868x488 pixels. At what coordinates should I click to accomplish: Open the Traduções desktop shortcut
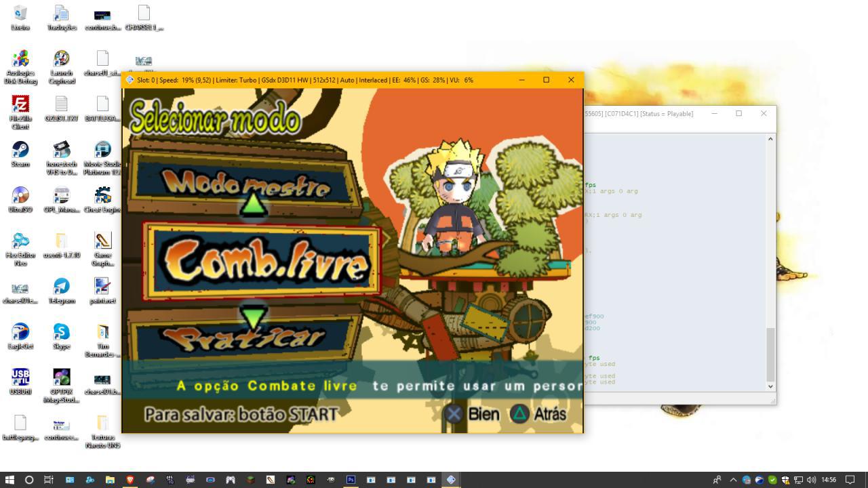[x=62, y=18]
